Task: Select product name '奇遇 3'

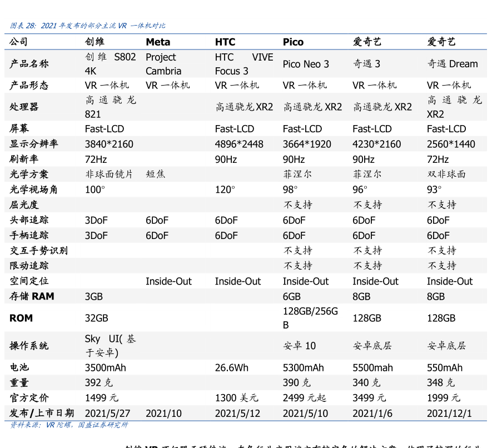Action: tap(366, 64)
